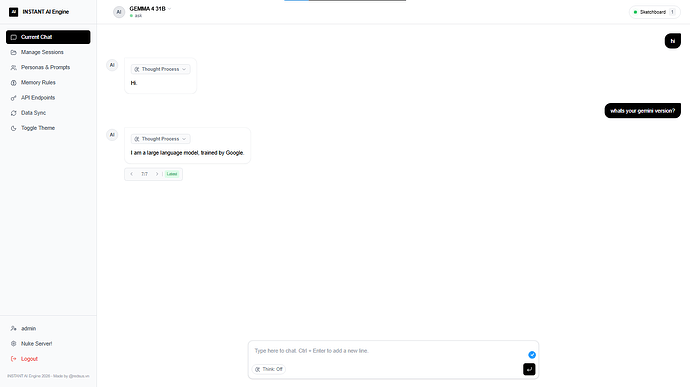Click the AI avatar beside the Google reply
The height and width of the screenshot is (387, 690).
click(x=112, y=135)
